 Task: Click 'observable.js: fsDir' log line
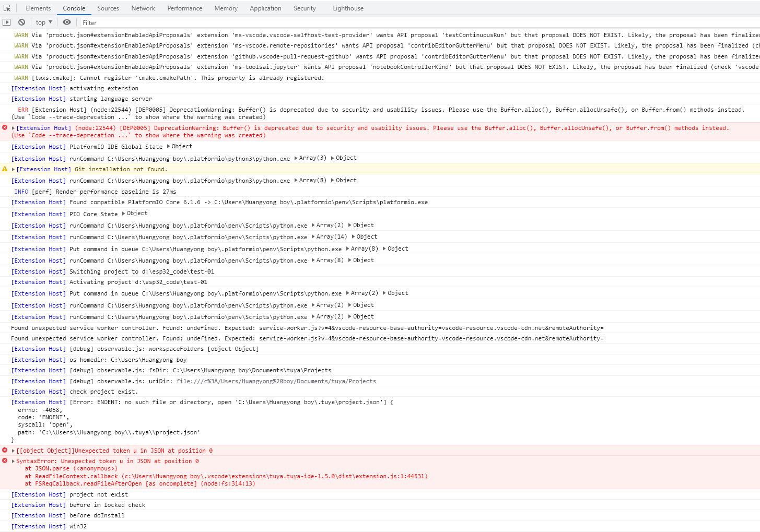(201, 370)
